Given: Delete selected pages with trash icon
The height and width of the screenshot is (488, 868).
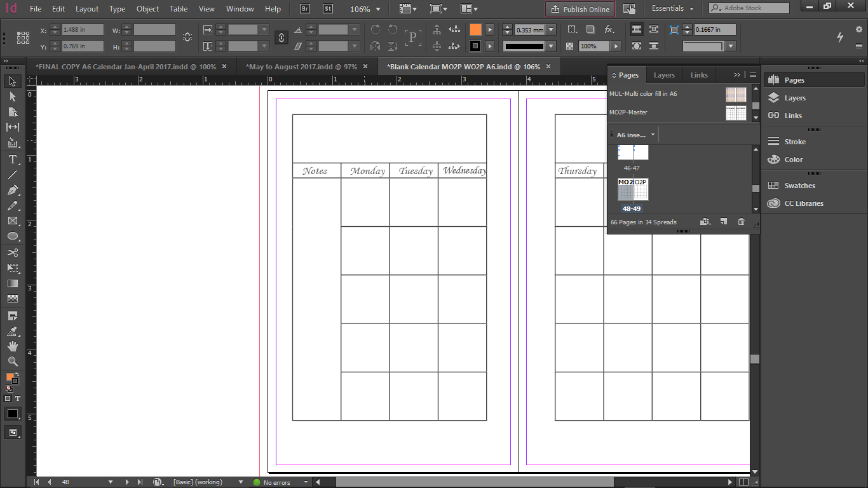Looking at the screenshot, I should [x=741, y=222].
